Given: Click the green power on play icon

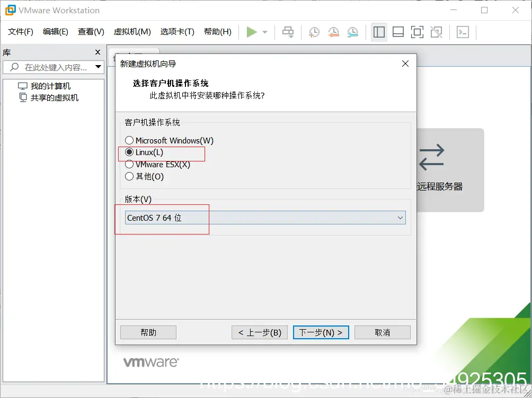Looking at the screenshot, I should [252, 32].
